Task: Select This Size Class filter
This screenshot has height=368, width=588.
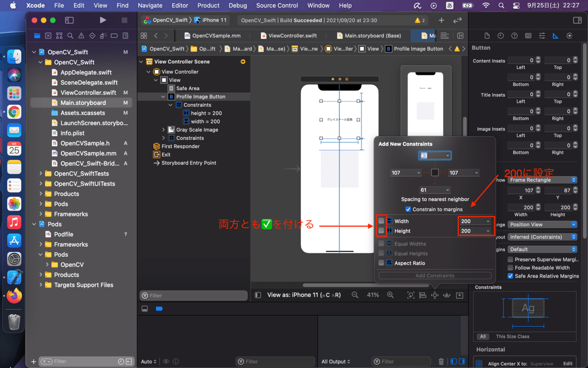Action: (513, 337)
